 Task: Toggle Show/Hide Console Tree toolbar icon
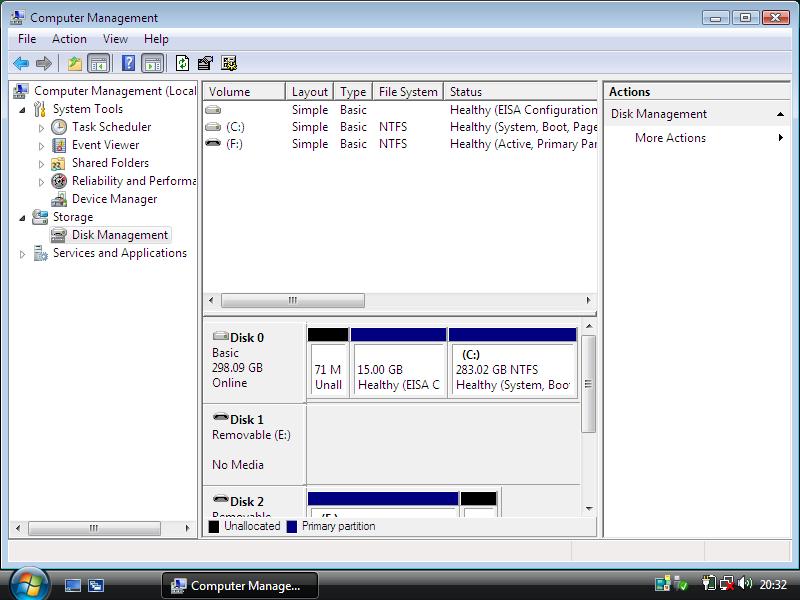point(99,63)
